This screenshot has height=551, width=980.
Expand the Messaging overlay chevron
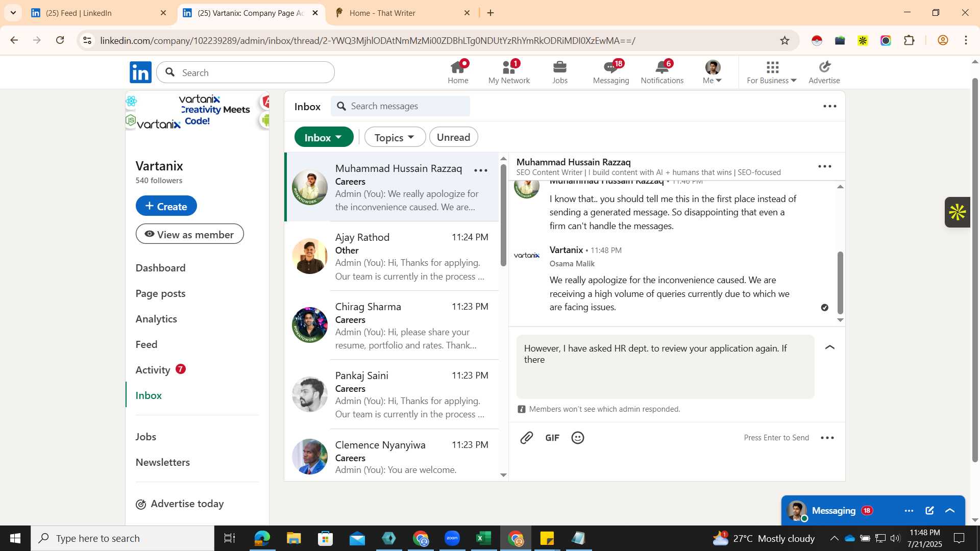(x=950, y=511)
